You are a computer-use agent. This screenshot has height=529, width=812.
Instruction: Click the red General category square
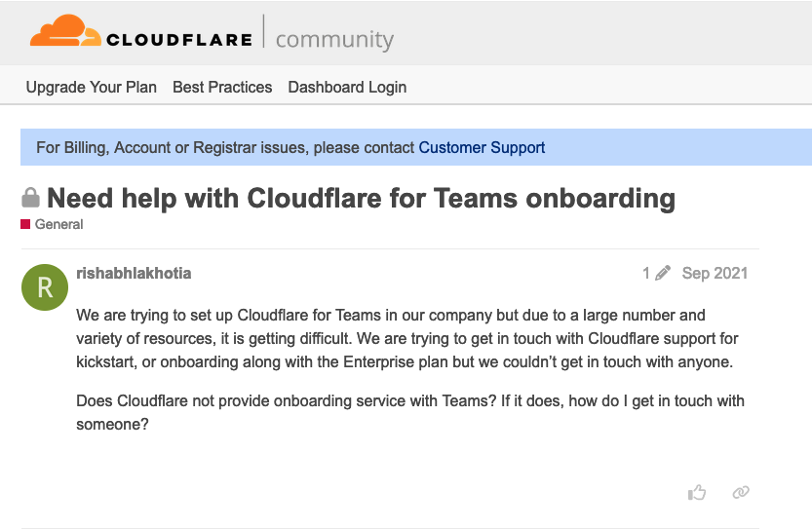(x=25, y=224)
